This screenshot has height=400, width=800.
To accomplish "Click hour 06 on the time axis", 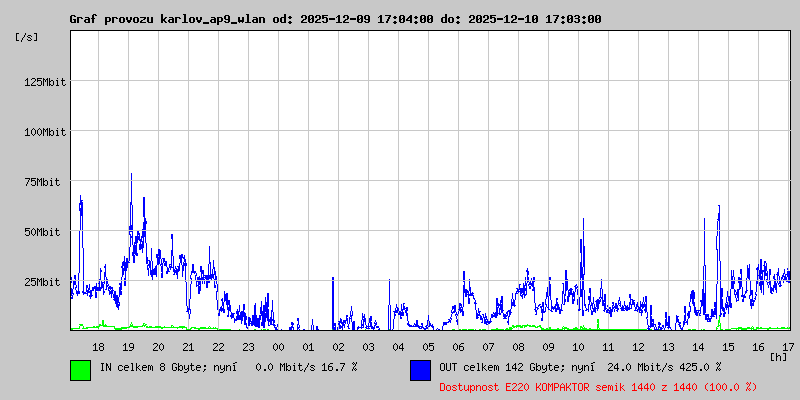I will click(x=459, y=346).
